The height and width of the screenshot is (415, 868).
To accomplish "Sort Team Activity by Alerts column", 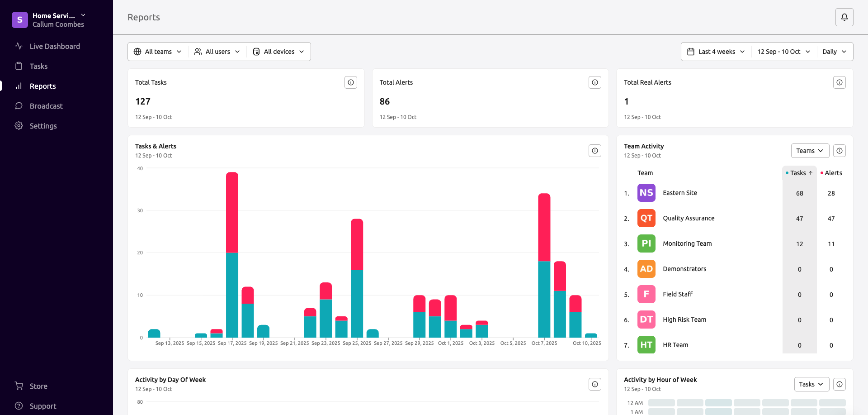I will [x=831, y=173].
